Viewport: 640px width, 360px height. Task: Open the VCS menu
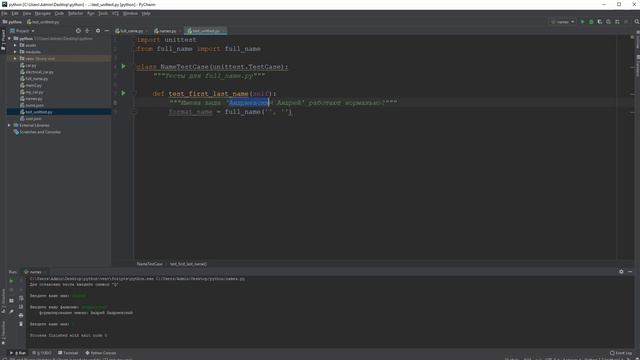(x=116, y=13)
